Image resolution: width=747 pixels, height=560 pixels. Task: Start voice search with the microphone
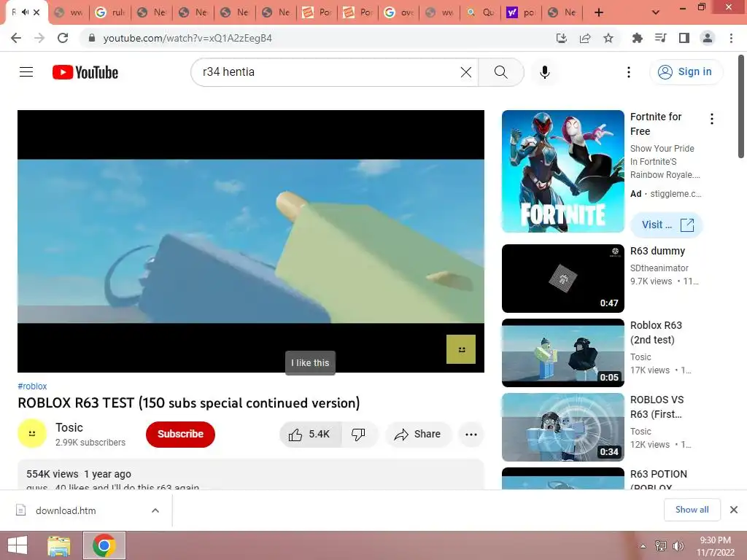[544, 72]
